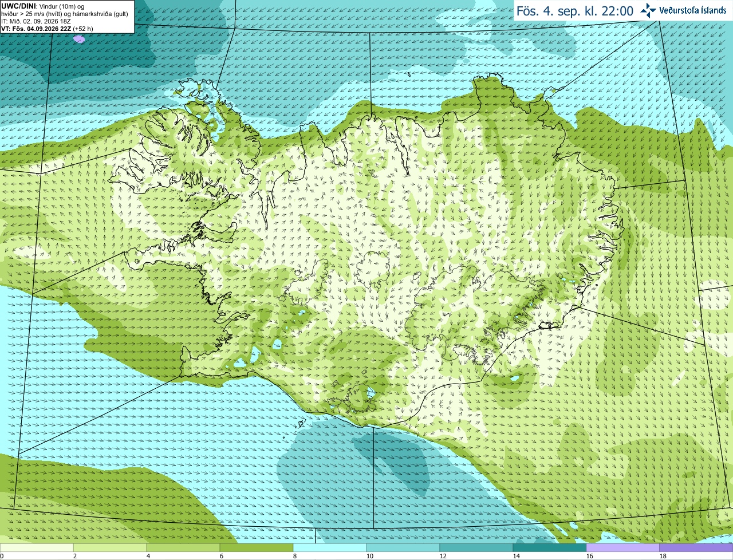Click the Fös. 4. sep. kl. 22:00 timestamp
This screenshot has width=733, height=560.
point(575,11)
